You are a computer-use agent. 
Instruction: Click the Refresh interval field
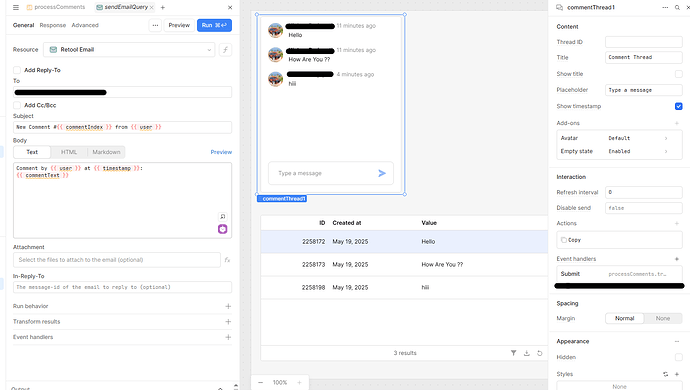click(x=644, y=192)
